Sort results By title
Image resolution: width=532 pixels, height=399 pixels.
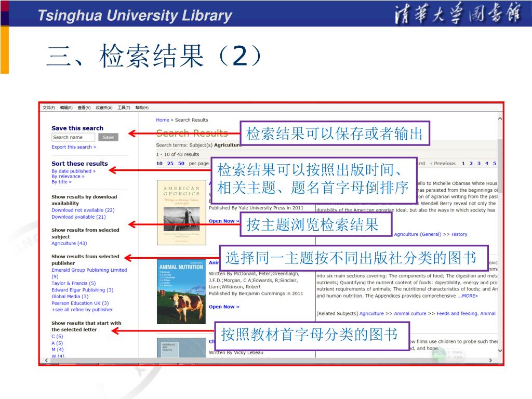point(61,182)
